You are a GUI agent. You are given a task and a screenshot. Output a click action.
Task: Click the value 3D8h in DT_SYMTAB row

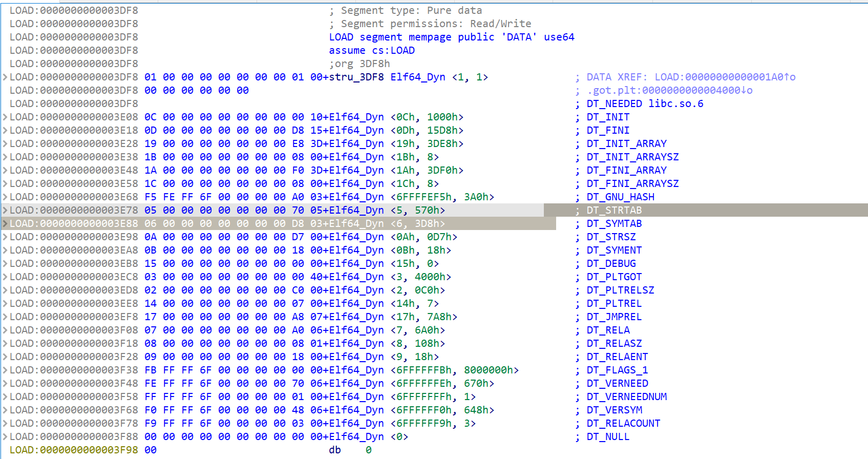click(x=427, y=223)
